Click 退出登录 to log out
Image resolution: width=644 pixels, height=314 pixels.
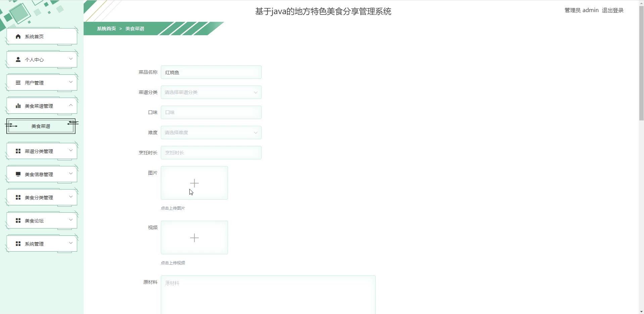(x=612, y=10)
